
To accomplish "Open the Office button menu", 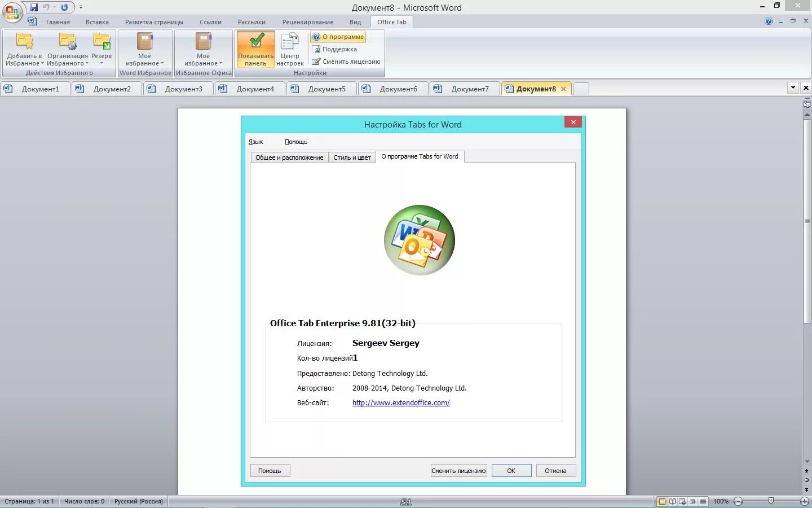I will click(12, 12).
